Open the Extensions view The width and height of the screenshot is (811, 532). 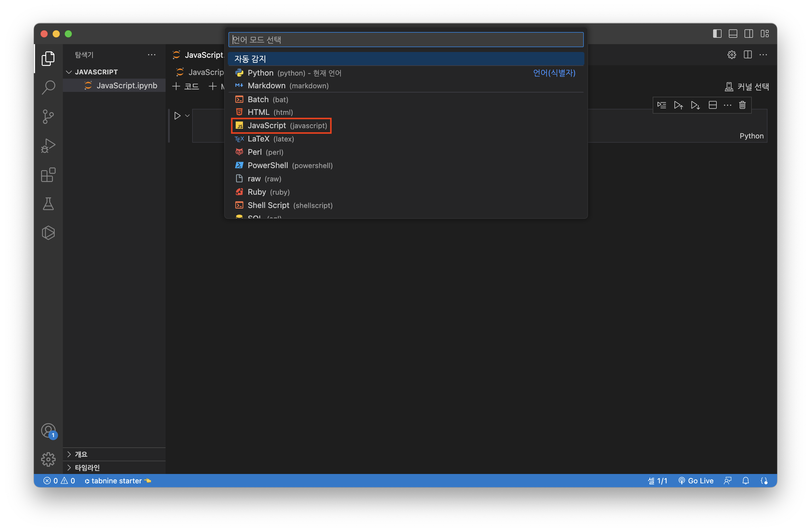48,175
